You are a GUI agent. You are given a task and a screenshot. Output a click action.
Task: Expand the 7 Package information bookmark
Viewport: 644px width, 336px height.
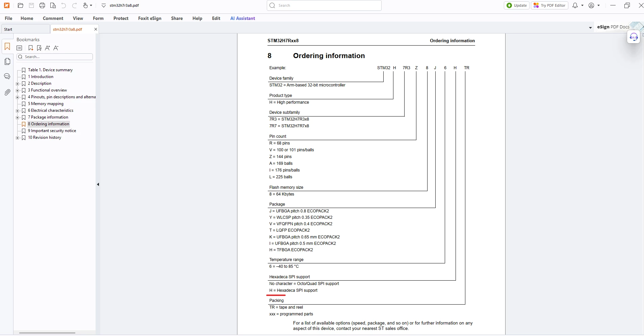(18, 117)
